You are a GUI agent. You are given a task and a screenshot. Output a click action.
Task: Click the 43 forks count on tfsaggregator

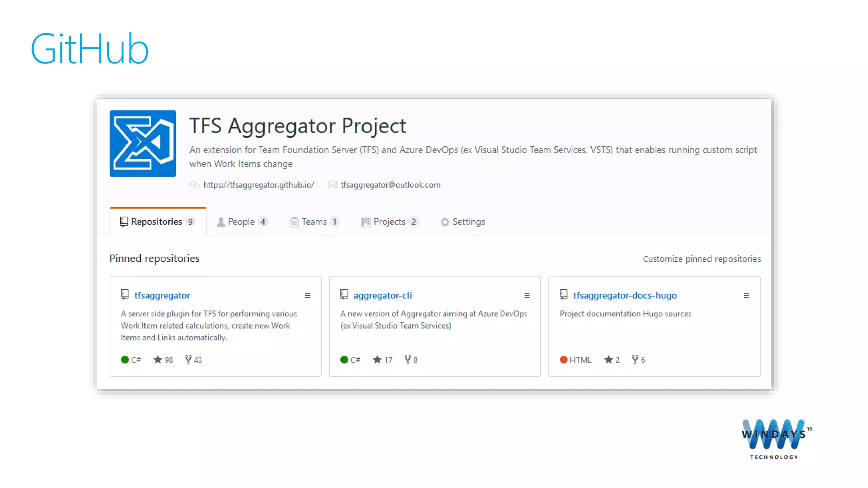tap(194, 360)
